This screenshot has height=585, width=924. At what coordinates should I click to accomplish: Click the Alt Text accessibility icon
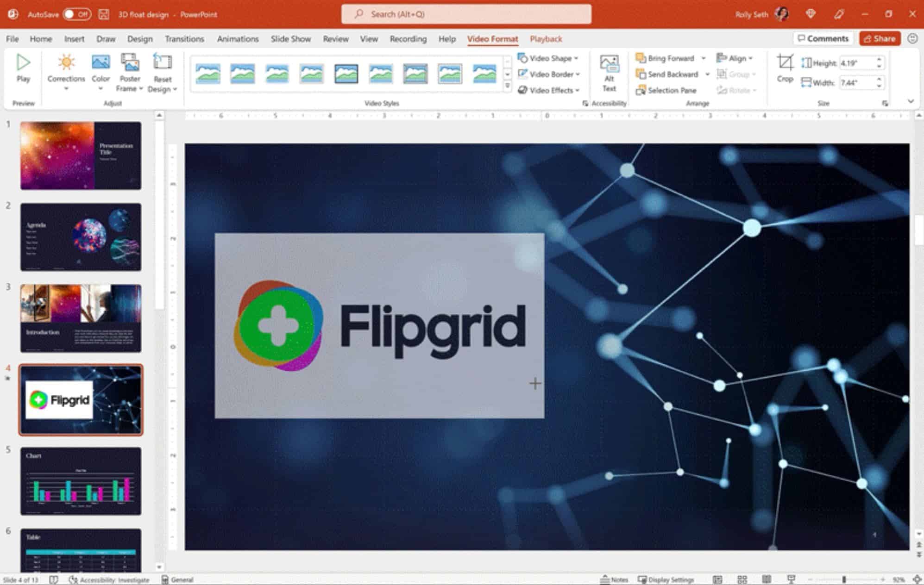(x=607, y=73)
